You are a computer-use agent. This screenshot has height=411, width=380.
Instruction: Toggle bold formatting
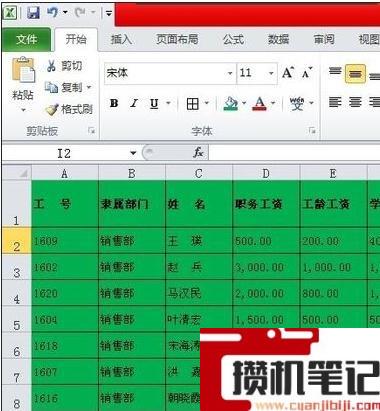[114, 104]
